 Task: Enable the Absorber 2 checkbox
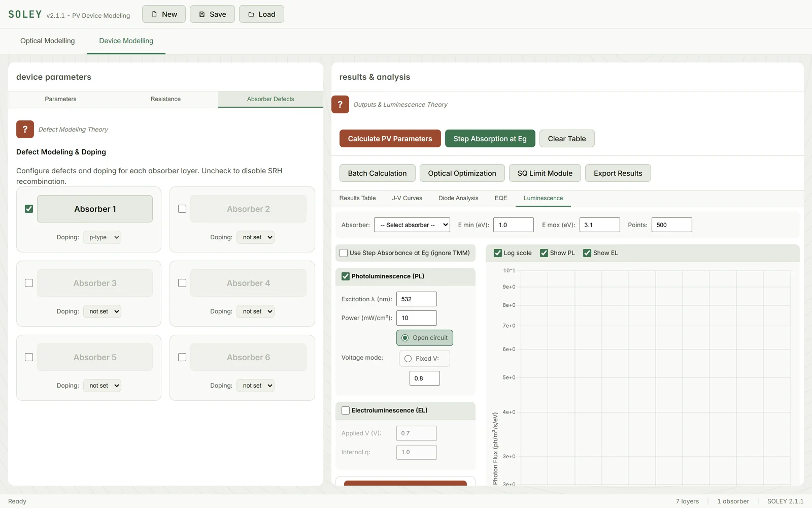(182, 209)
